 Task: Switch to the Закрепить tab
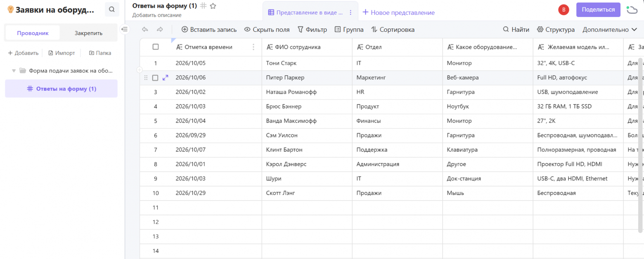[x=88, y=33]
